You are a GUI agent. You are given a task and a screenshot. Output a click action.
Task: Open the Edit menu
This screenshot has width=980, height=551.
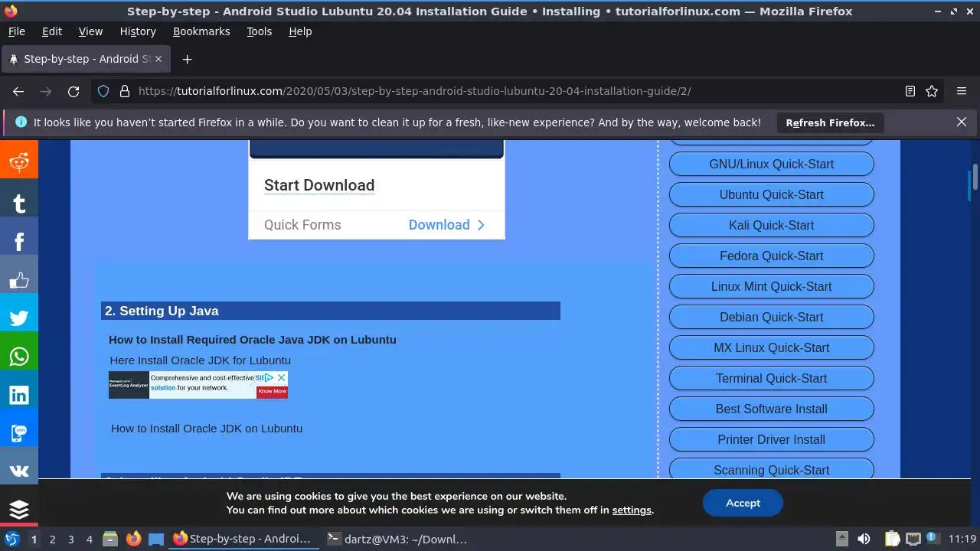click(x=52, y=31)
